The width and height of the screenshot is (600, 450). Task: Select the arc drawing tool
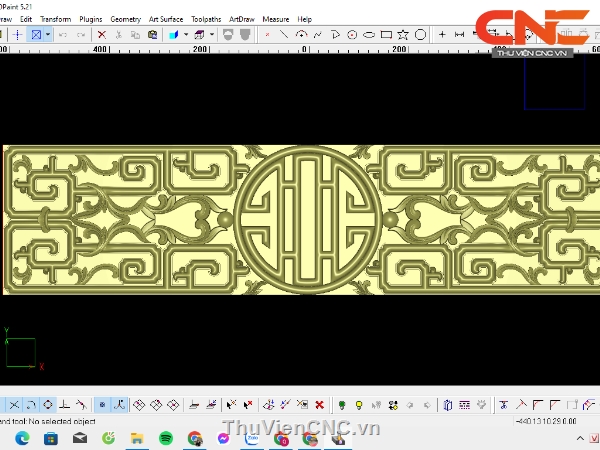click(302, 35)
